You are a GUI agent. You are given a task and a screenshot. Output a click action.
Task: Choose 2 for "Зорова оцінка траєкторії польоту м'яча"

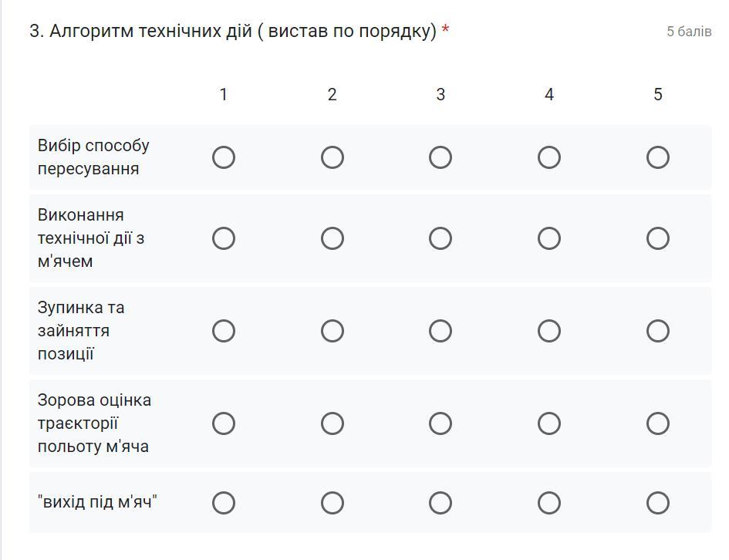[x=332, y=423]
